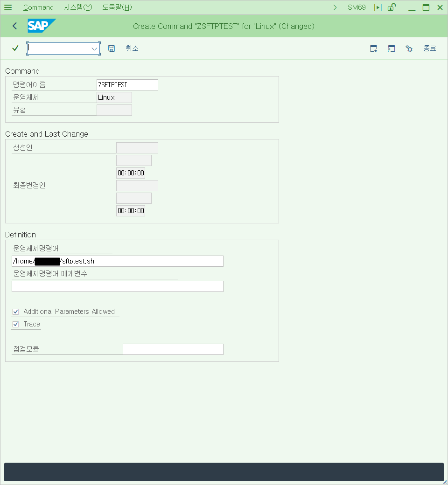The width and height of the screenshot is (448, 485).
Task: Click the 명령어이름 field containing ZSFTPTEST
Action: coord(127,85)
